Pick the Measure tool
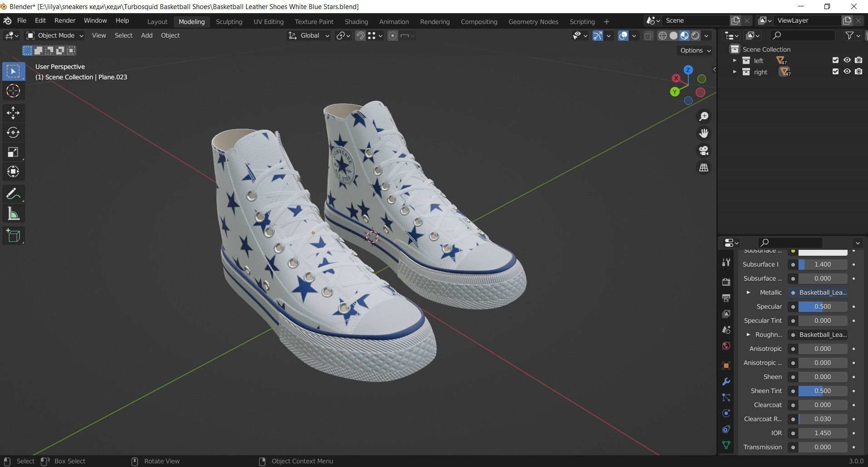 pos(13,214)
